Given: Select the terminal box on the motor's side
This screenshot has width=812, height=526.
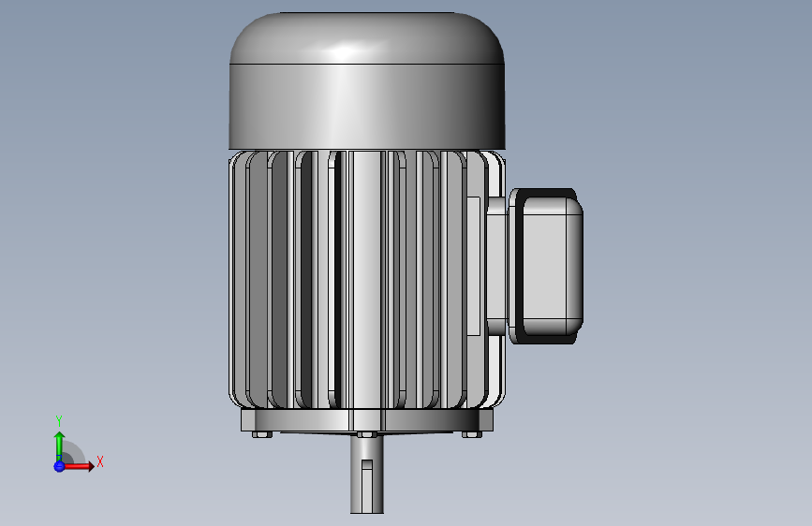Looking at the screenshot, I should [x=546, y=266].
